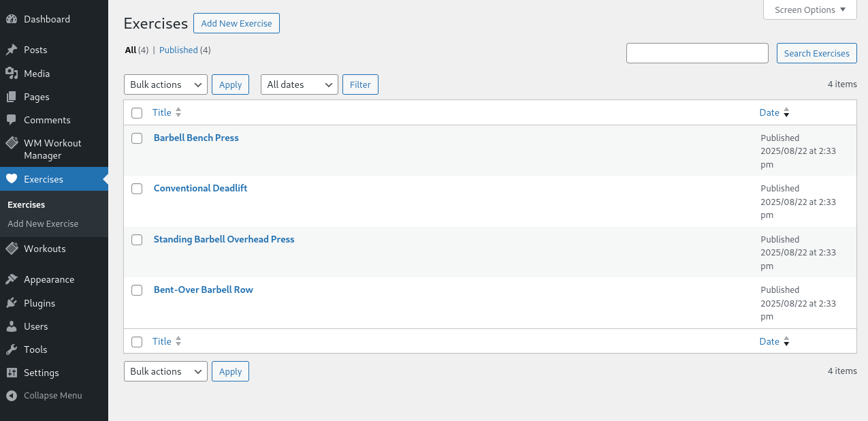Click the Plugins plug icon
This screenshot has height=421, width=868.
(12, 303)
